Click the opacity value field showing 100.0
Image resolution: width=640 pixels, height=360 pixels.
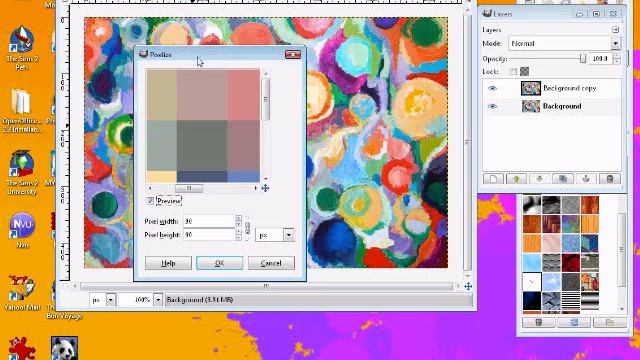pos(600,58)
